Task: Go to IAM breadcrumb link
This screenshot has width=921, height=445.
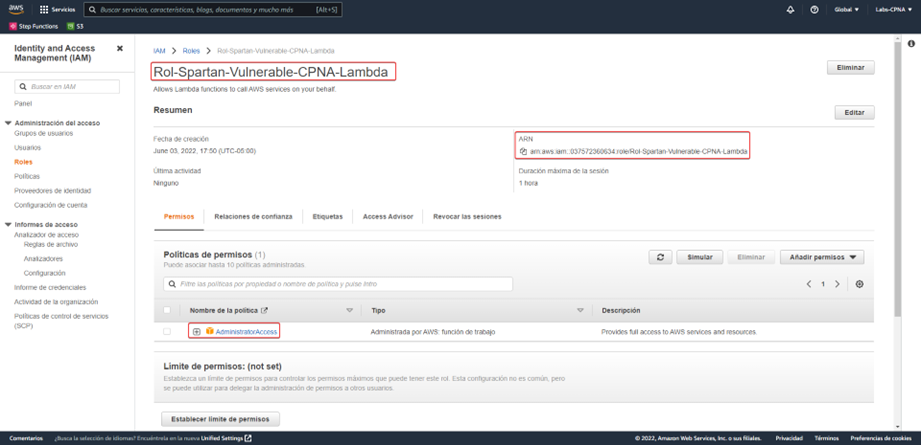Action: [x=159, y=51]
